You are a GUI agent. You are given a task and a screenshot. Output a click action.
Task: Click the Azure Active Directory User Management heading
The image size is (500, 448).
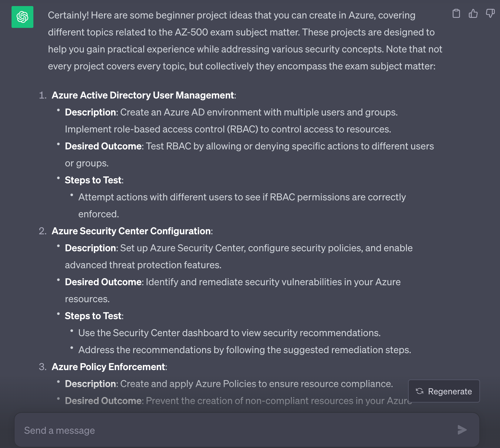pyautogui.click(x=143, y=95)
